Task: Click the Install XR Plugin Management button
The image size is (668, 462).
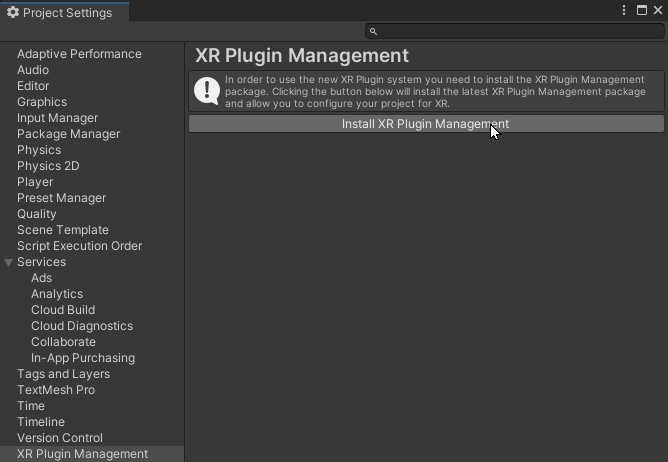Action: click(426, 124)
